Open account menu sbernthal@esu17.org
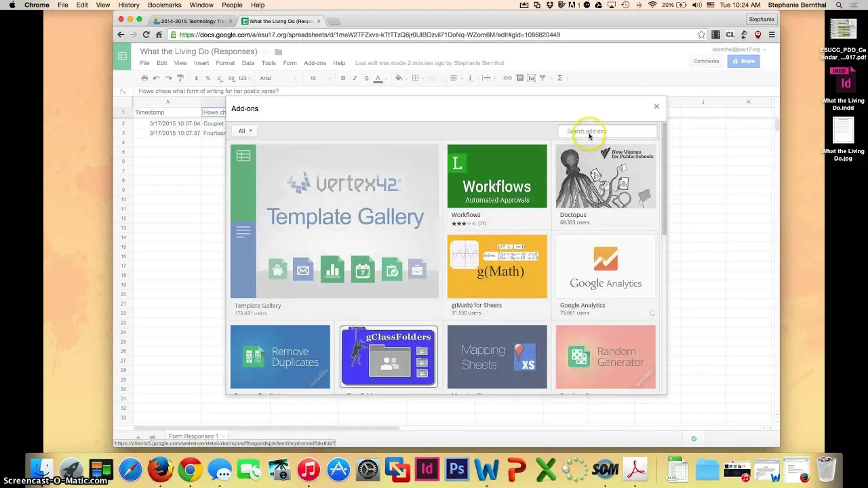 739,49
